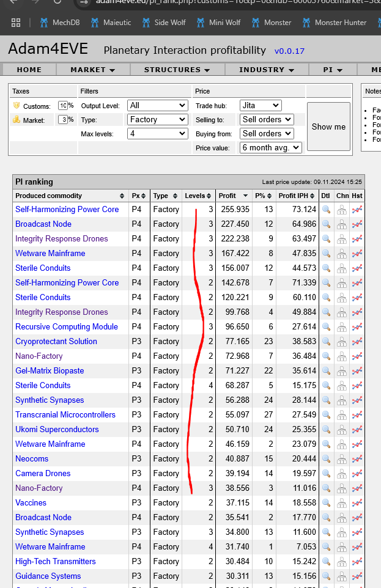This screenshot has width=381, height=588.
Task: Click the Market tax percentage field
Action: 63,120
